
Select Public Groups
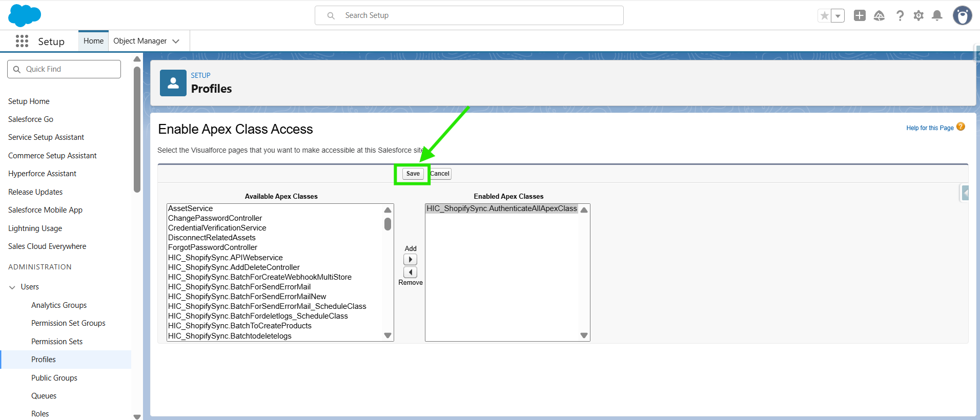coord(54,378)
